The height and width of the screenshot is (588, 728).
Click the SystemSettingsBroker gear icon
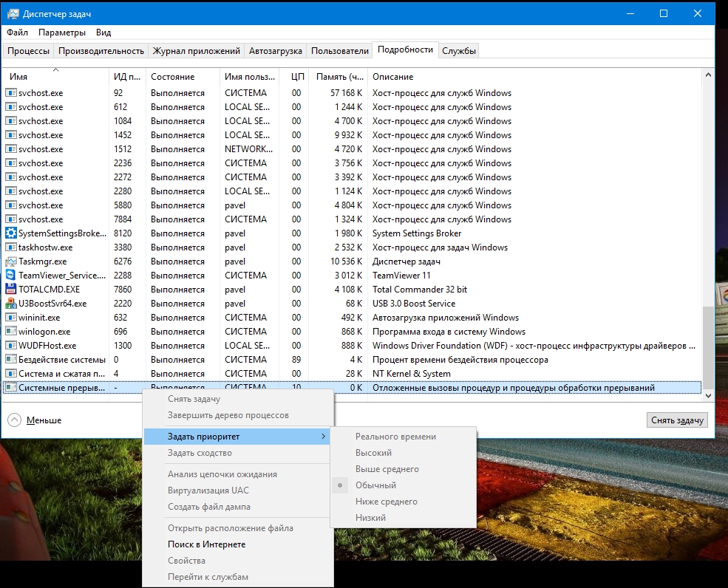pos(10,233)
